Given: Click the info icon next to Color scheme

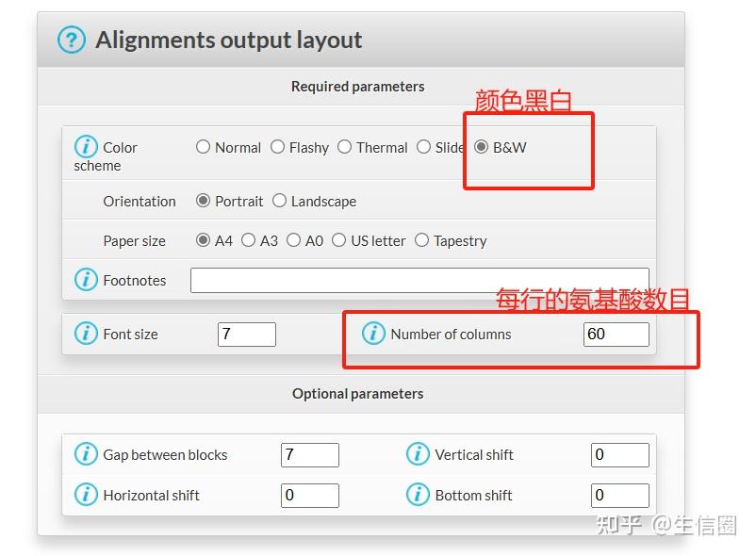Looking at the screenshot, I should 86,146.
